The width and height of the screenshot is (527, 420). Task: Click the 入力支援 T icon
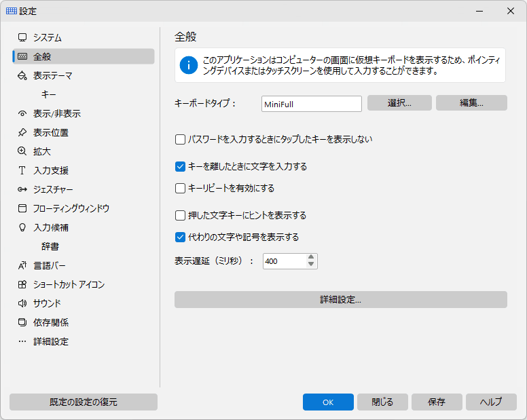22,170
